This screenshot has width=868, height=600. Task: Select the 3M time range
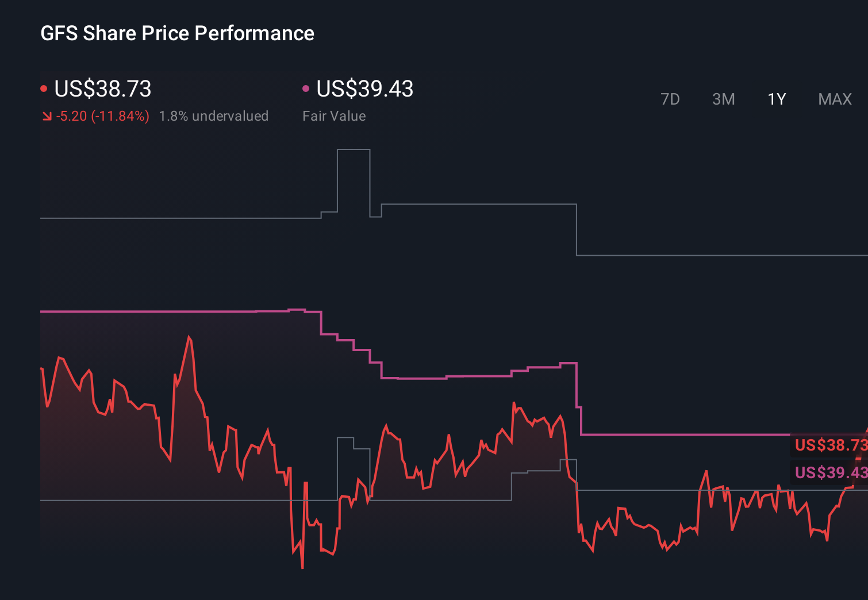[723, 99]
